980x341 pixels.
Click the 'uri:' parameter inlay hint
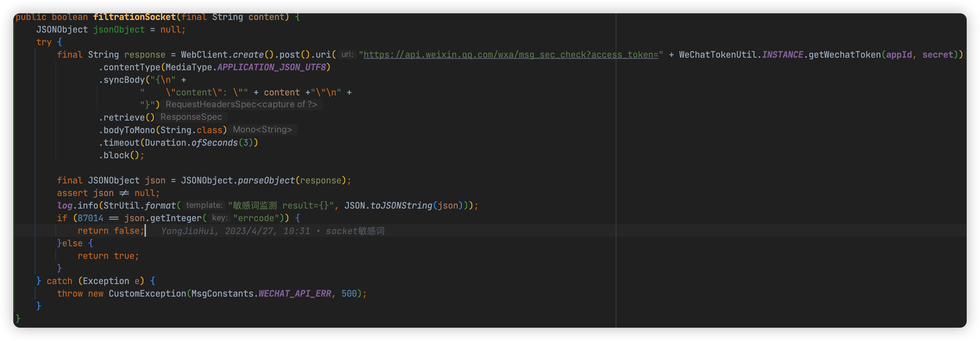pos(347,54)
